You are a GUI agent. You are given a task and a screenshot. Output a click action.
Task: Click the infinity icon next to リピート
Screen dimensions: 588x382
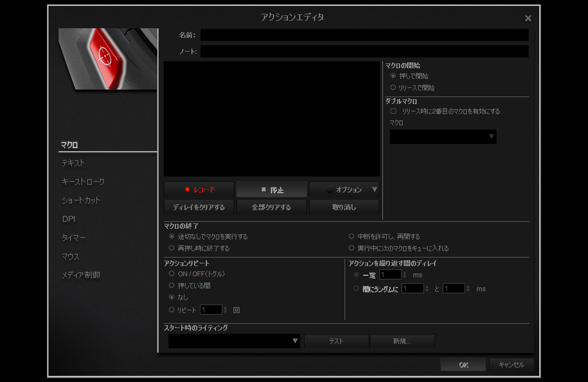click(x=236, y=310)
